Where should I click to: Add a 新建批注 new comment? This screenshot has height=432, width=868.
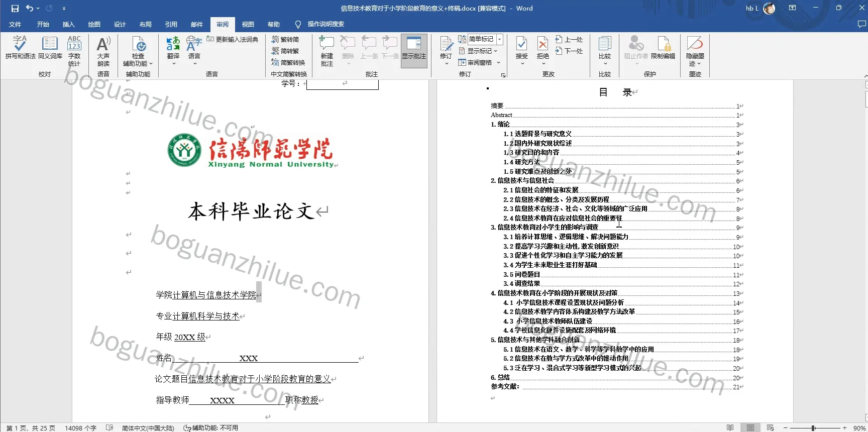click(x=327, y=51)
